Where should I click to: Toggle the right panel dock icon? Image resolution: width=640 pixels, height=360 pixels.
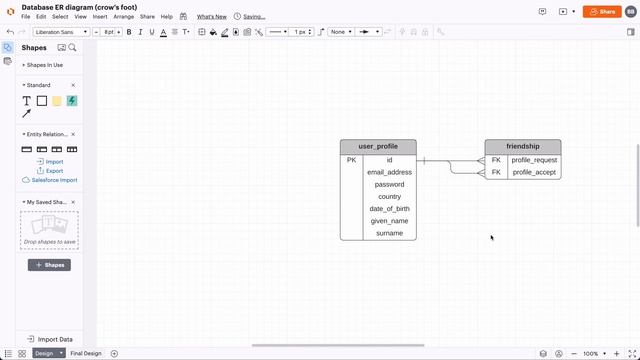coord(631,32)
